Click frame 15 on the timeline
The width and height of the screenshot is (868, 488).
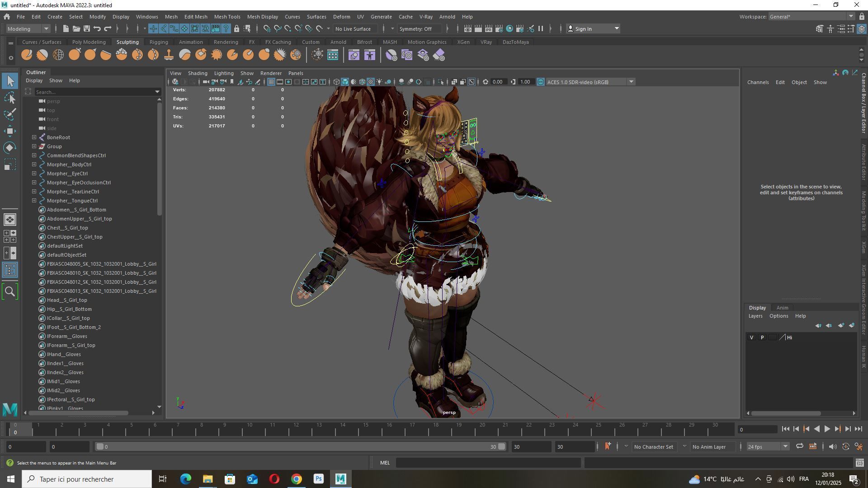coord(365,429)
